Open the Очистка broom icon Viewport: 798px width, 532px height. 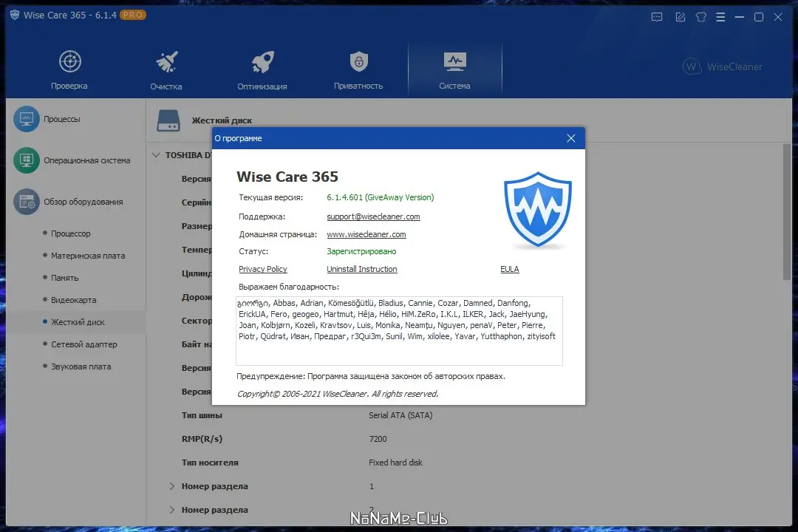166,62
